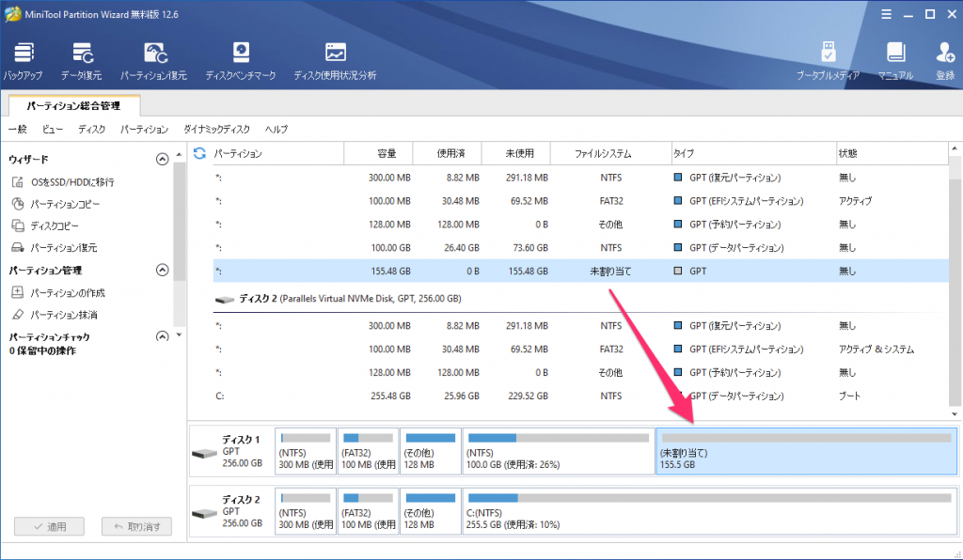
Task: Start パーティション復元 wizard in sidebar
Action: (x=55, y=248)
